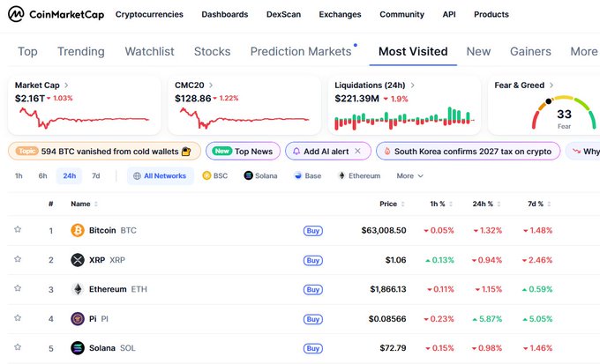The image size is (600, 364).
Task: Star Ethereum to add to watchlist
Action: tap(18, 288)
